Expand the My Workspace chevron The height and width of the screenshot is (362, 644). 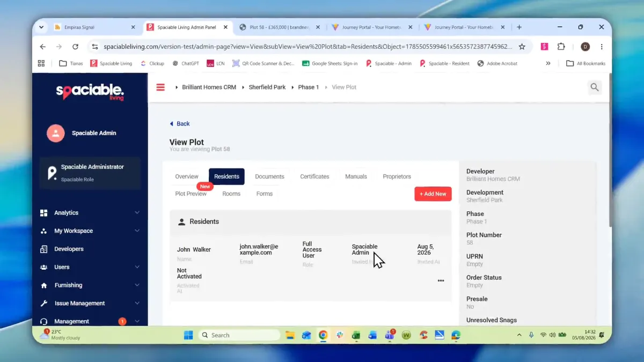pos(137,231)
